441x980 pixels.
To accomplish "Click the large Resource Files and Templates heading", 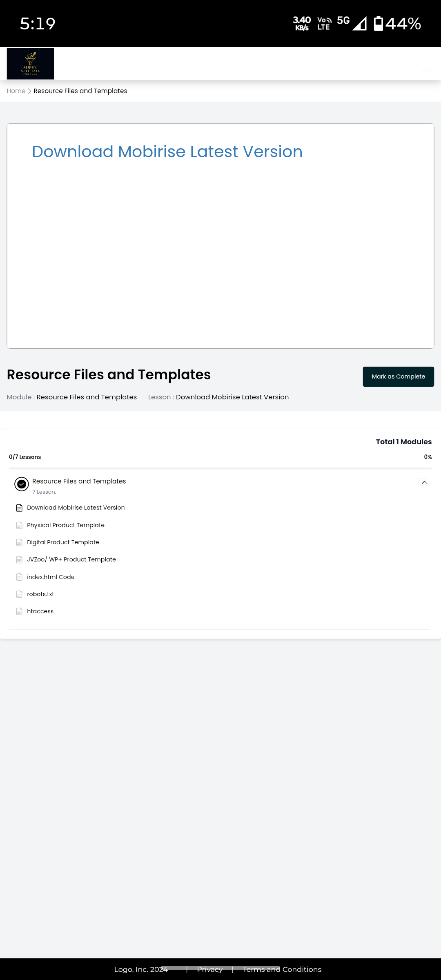I will (x=109, y=375).
